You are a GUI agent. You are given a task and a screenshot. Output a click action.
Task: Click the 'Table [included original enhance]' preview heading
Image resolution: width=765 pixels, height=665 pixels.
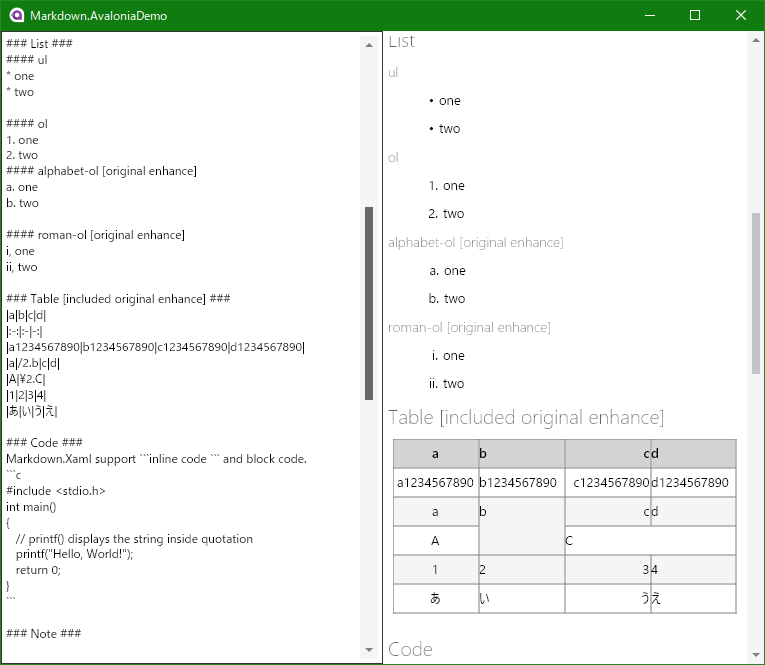(x=525, y=417)
